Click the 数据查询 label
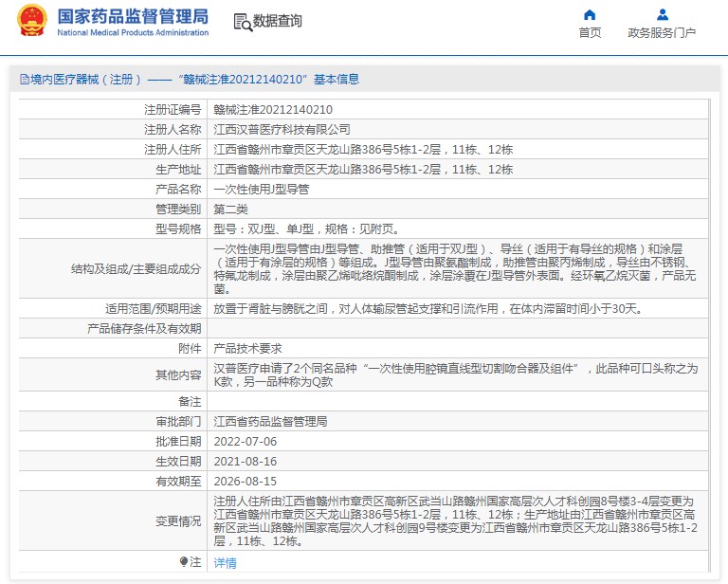The height and width of the screenshot is (584, 728). point(277,21)
